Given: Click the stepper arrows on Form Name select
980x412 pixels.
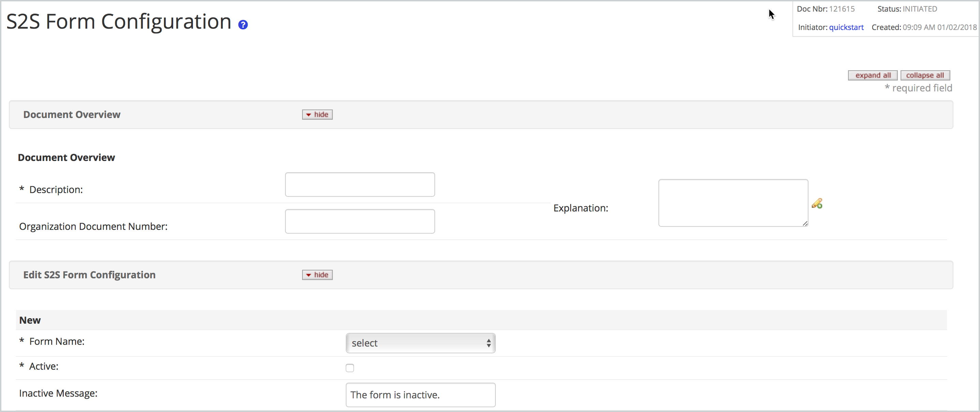Looking at the screenshot, I should (x=489, y=343).
